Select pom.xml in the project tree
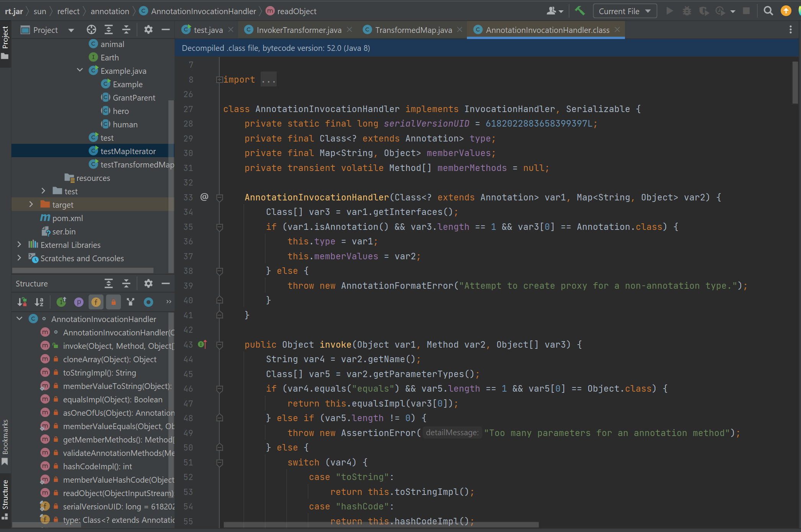This screenshot has height=532, width=801. pyautogui.click(x=67, y=218)
